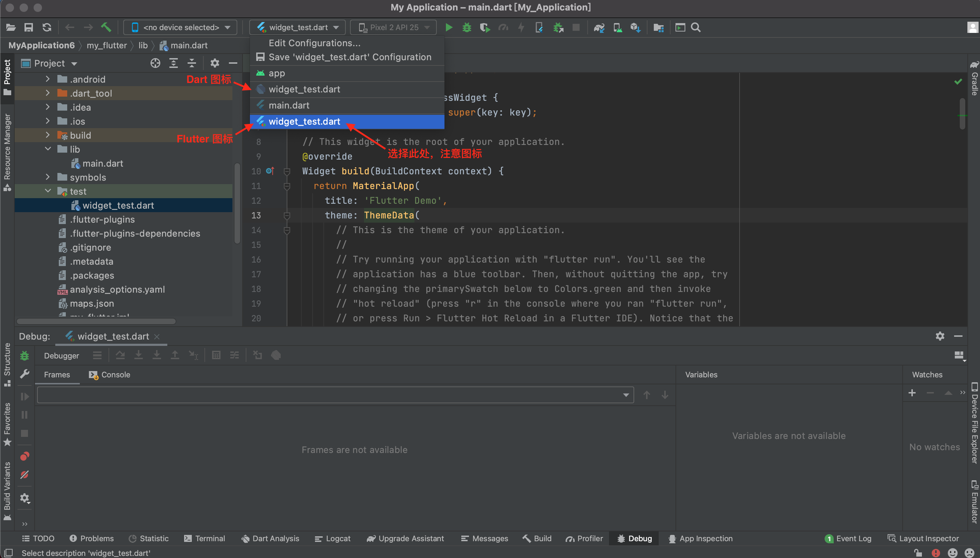The width and height of the screenshot is (980, 558).
Task: Open file folder icon in toolbar
Action: (11, 27)
